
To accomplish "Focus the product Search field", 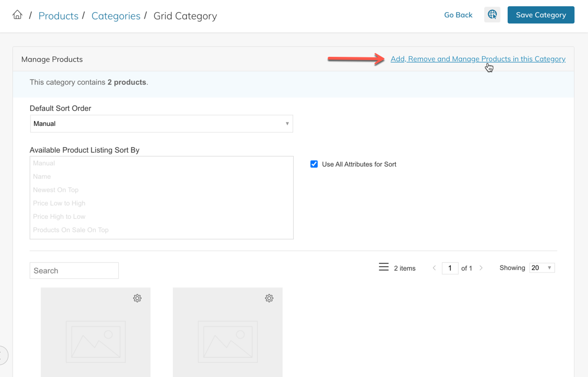I will tap(74, 271).
